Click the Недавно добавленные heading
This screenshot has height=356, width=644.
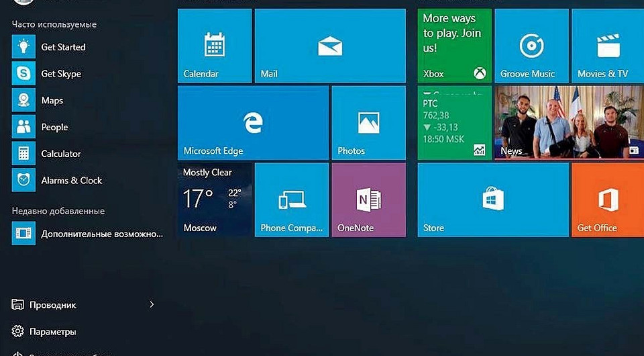tap(58, 212)
